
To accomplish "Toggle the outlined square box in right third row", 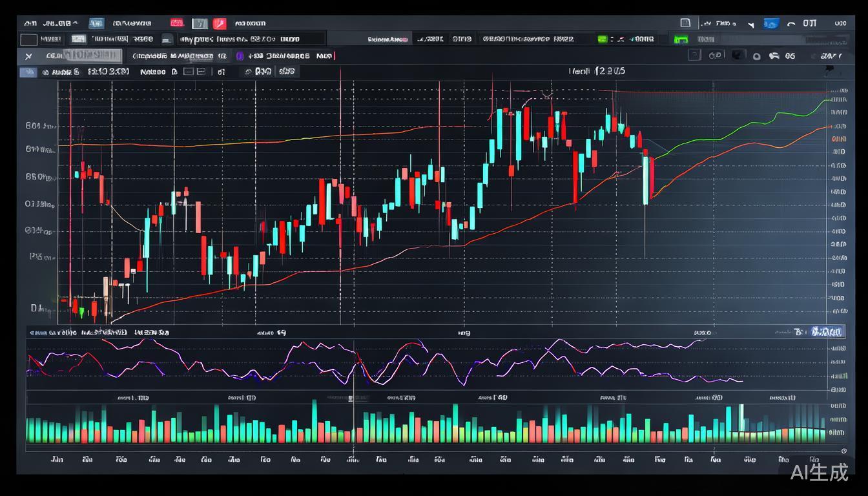I will pos(694,56).
